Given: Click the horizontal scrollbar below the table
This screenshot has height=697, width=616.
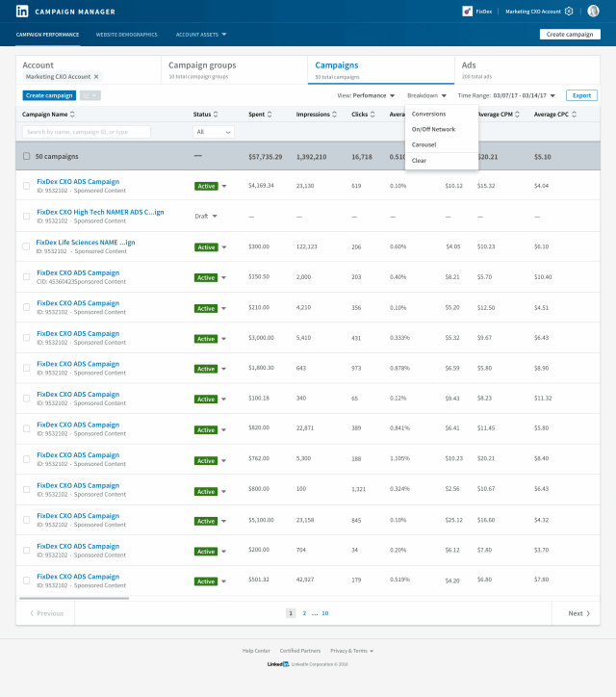Looking at the screenshot, I should (x=74, y=598).
